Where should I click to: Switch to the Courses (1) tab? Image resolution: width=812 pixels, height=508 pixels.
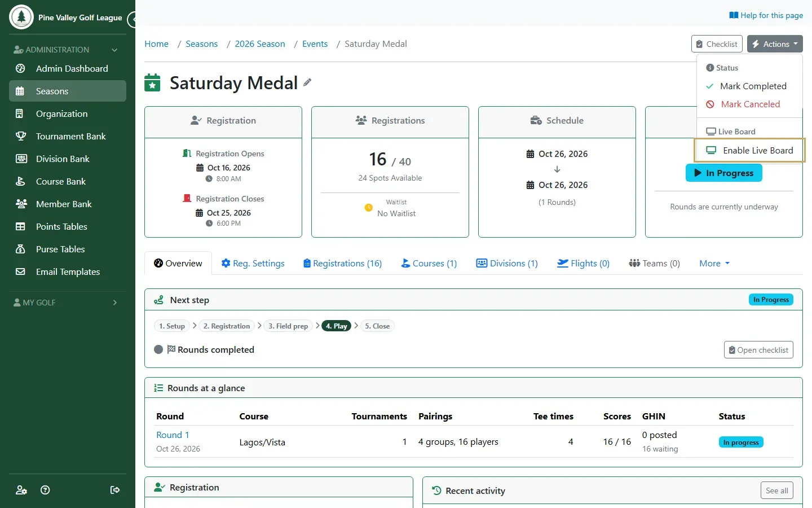click(429, 264)
